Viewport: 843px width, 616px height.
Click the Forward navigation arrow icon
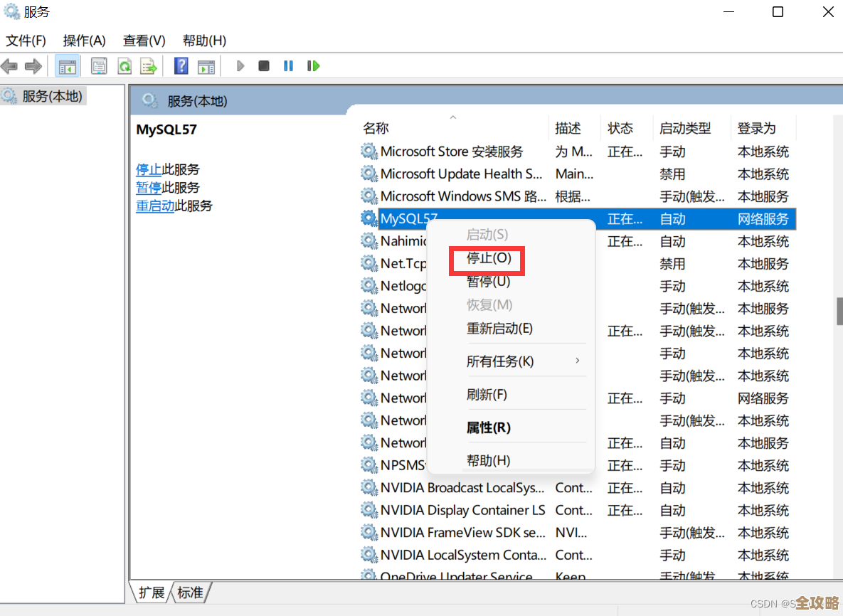point(33,65)
